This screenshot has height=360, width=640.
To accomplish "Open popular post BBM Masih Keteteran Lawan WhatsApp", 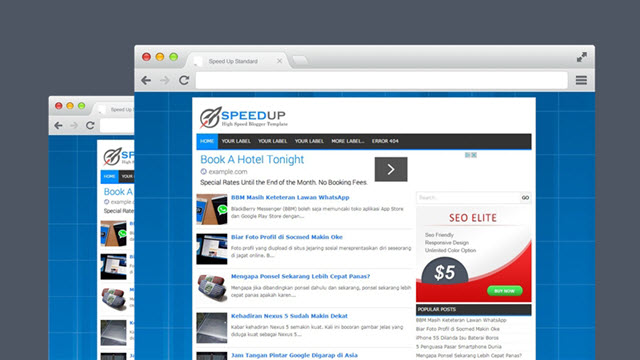I will (461, 320).
